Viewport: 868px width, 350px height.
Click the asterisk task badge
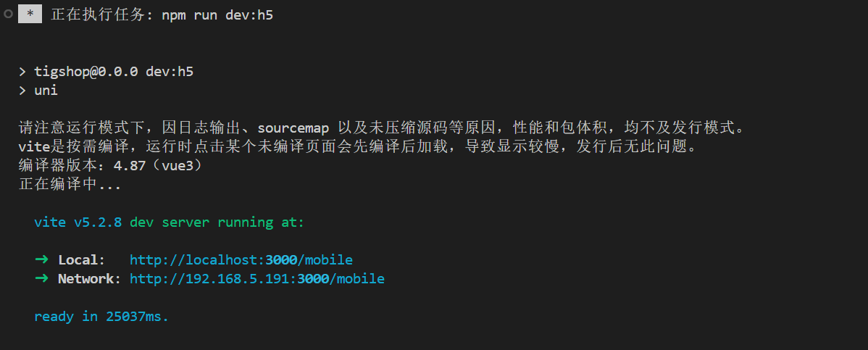30,14
